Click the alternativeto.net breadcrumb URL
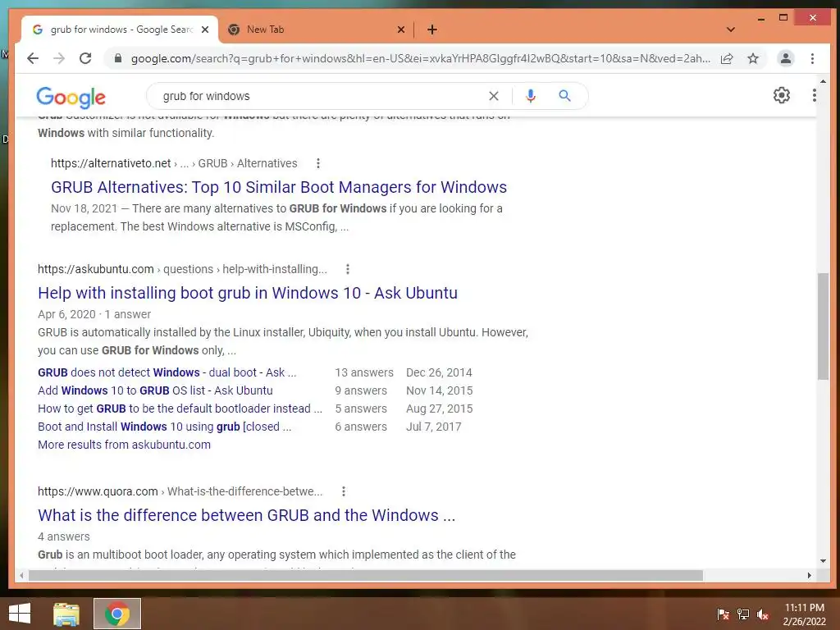 [x=174, y=163]
